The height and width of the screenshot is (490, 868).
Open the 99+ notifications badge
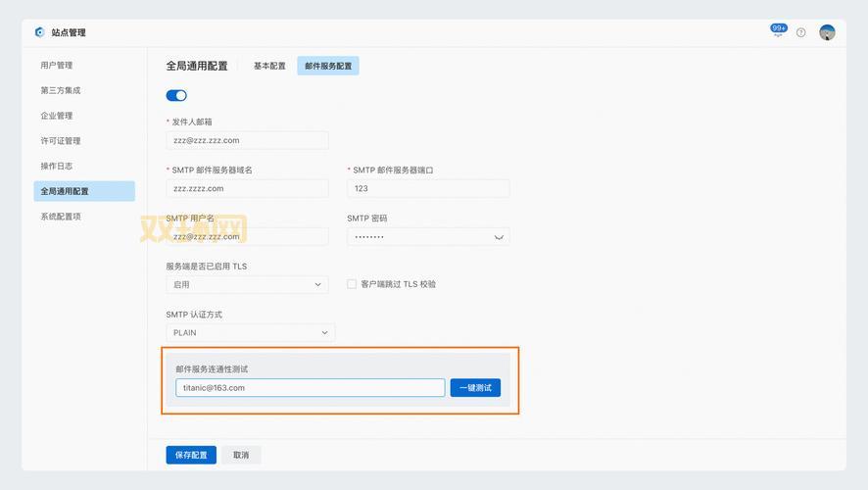point(778,31)
